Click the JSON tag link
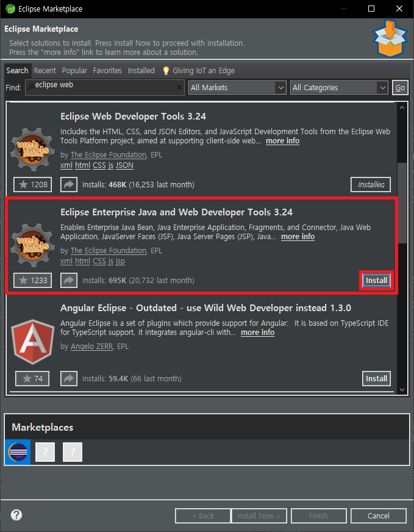This screenshot has height=532, width=414. tap(124, 165)
